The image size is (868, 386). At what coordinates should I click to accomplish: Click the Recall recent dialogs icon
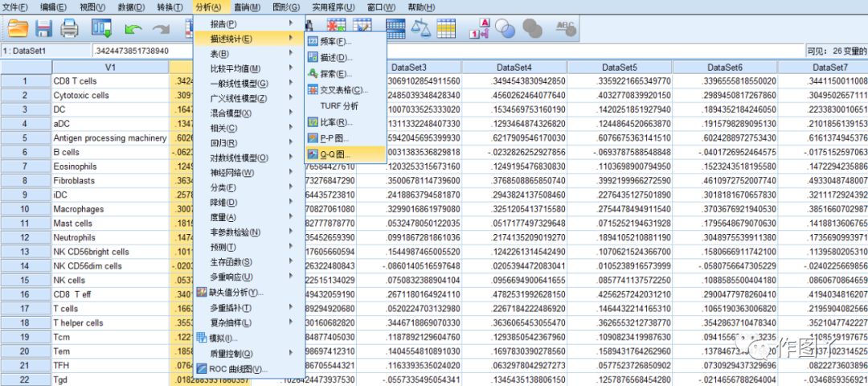click(x=101, y=27)
